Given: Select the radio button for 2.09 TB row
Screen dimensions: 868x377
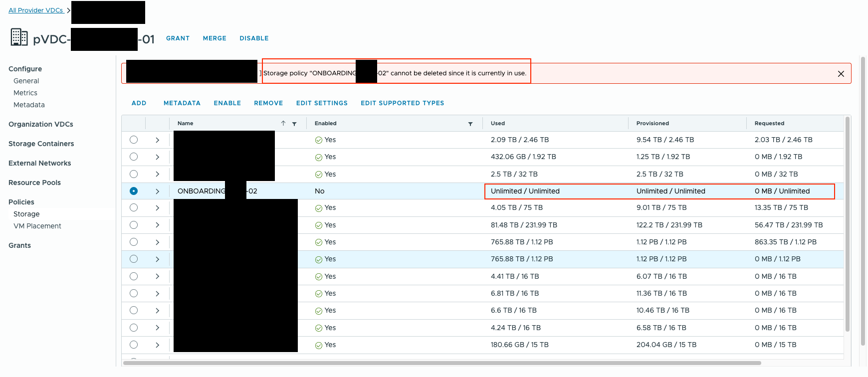Looking at the screenshot, I should tap(134, 140).
